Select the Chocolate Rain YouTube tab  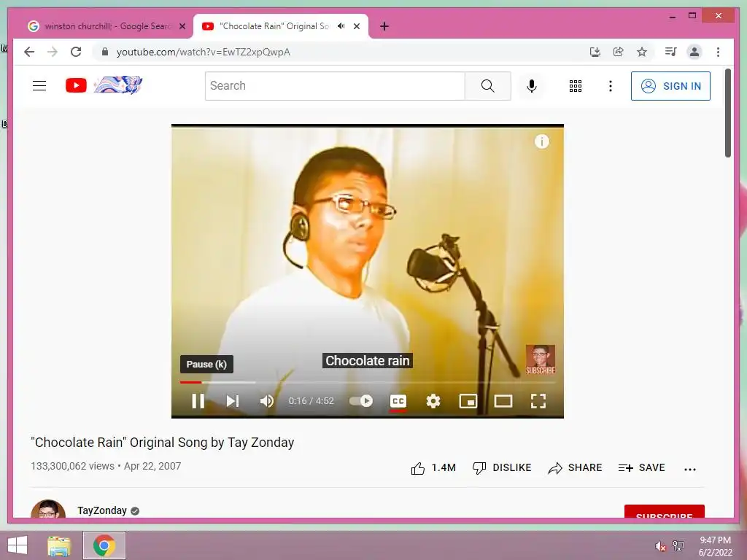[274, 26]
